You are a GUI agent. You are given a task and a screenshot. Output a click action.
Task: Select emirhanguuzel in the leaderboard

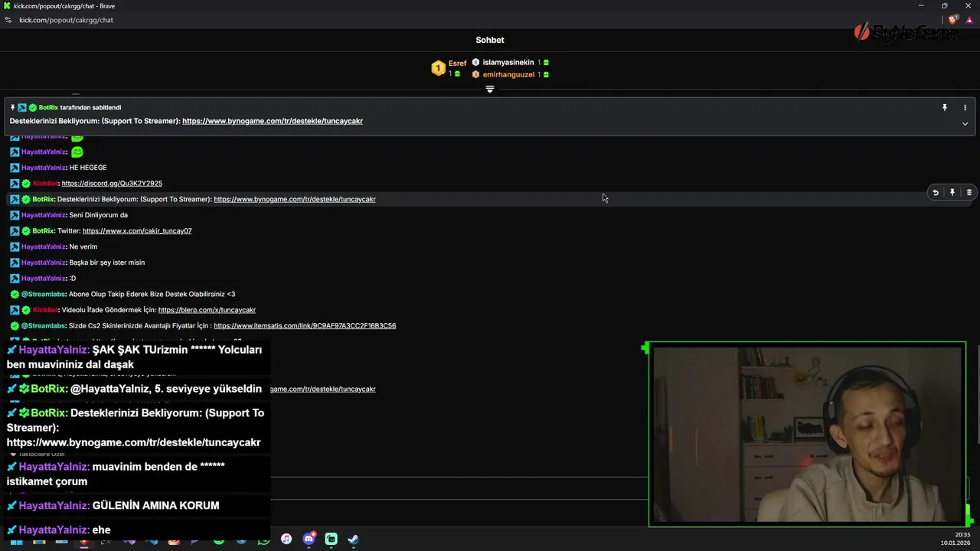tap(508, 75)
